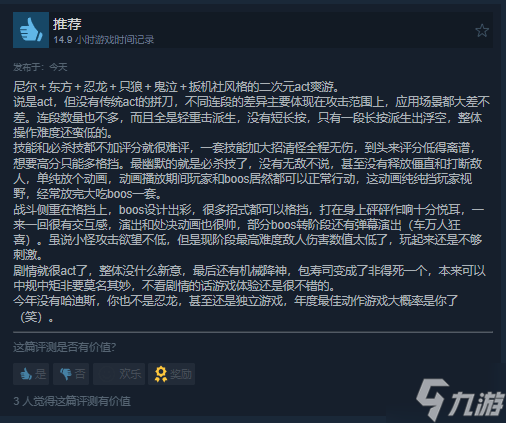
Task: Click the 发布于：今天 posted date
Action: click(x=40, y=67)
